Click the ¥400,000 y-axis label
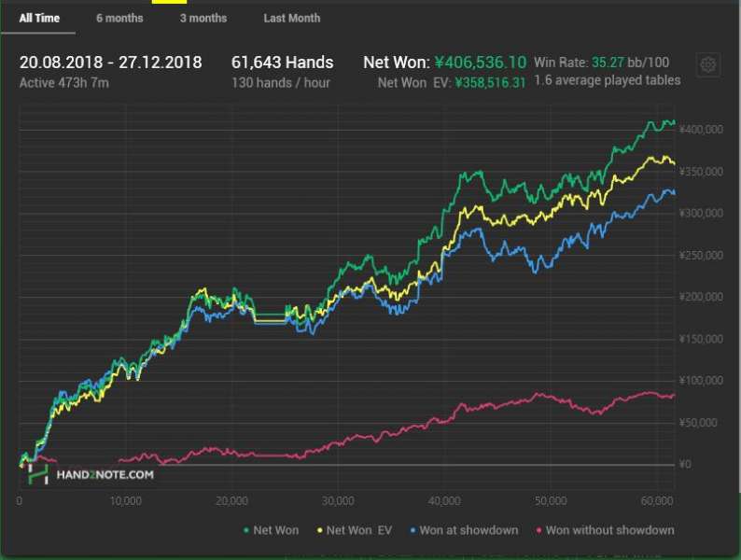The image size is (741, 560). [x=703, y=129]
